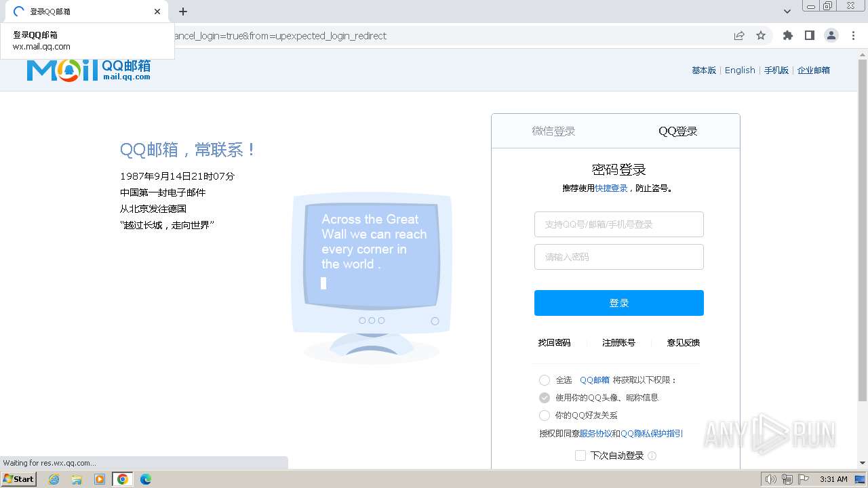Enable 你的QQ好友关系 permission

[545, 415]
